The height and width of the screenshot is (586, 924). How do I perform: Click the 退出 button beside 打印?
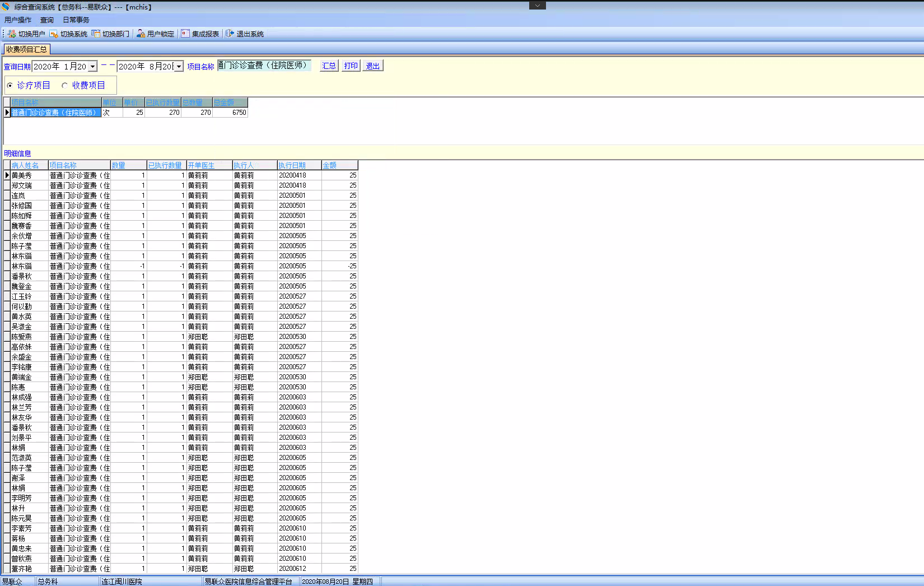click(x=373, y=66)
